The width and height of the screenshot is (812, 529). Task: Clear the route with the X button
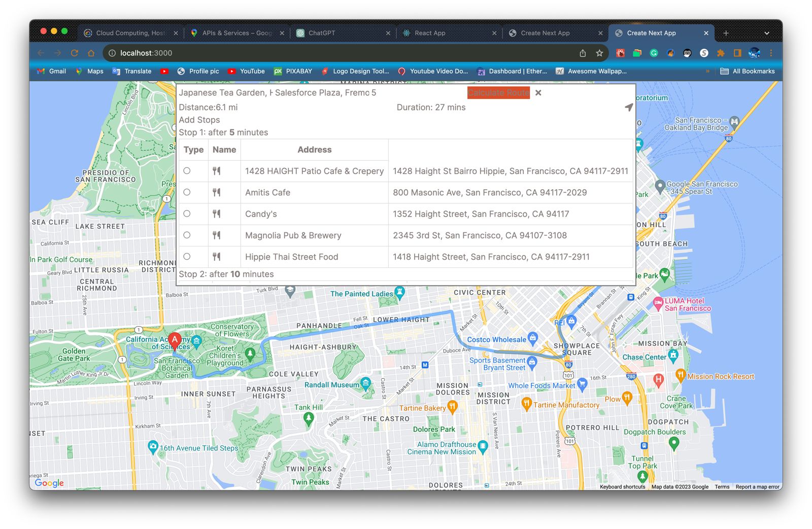point(538,93)
